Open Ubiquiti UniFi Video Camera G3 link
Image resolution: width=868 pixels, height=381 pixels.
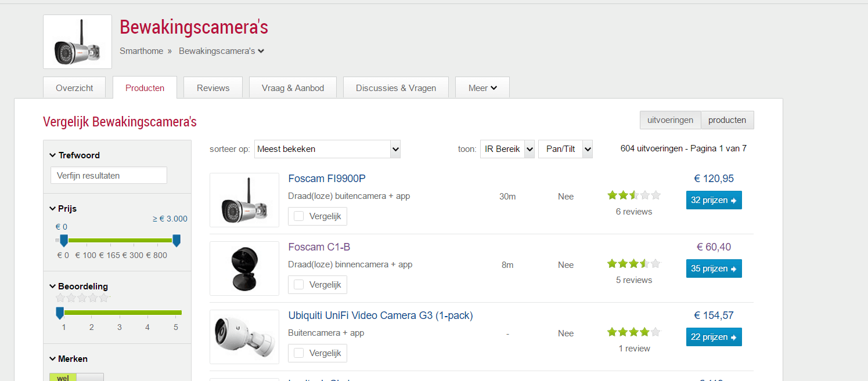click(381, 315)
